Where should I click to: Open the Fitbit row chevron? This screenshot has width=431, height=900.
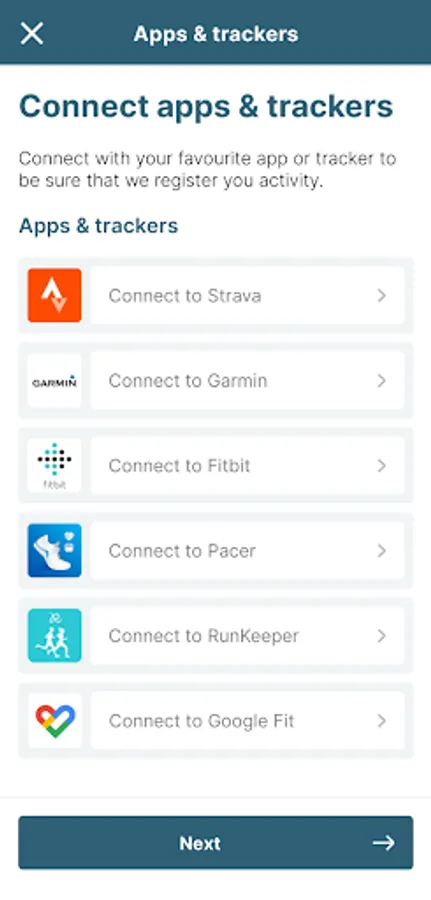382,465
